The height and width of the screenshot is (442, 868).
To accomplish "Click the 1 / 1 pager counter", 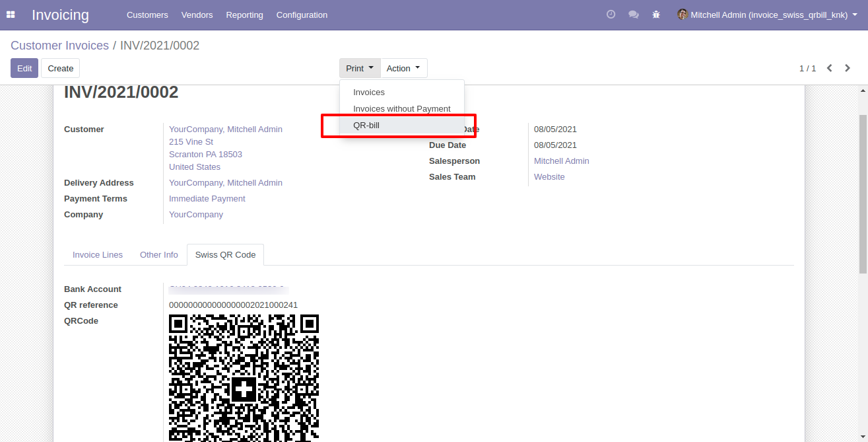I will click(808, 69).
